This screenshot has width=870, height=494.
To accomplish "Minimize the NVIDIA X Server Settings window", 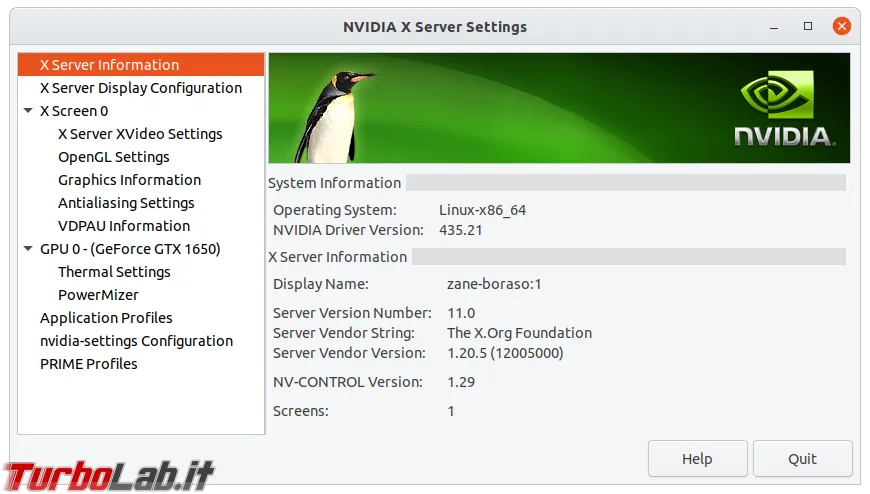I will click(774, 27).
